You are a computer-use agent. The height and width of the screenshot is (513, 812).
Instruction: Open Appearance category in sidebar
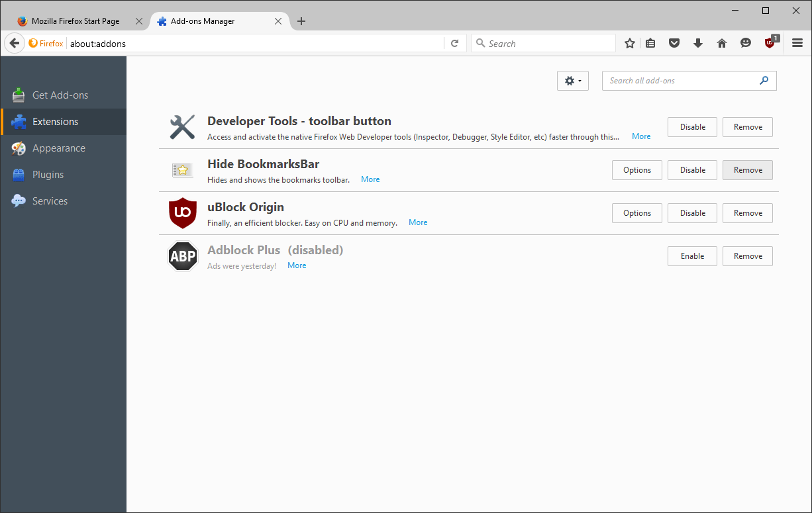click(63, 148)
